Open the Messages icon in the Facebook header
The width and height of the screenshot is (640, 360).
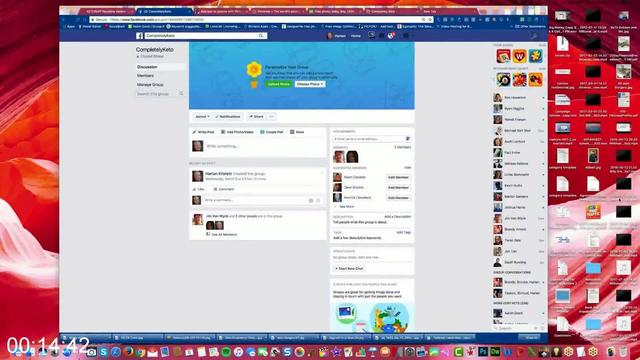[x=381, y=36]
